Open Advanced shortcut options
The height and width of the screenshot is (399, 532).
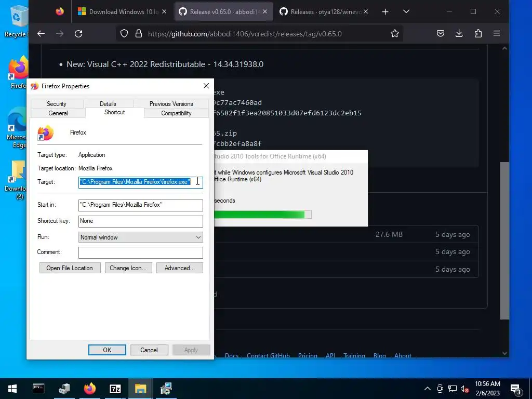[x=179, y=268]
